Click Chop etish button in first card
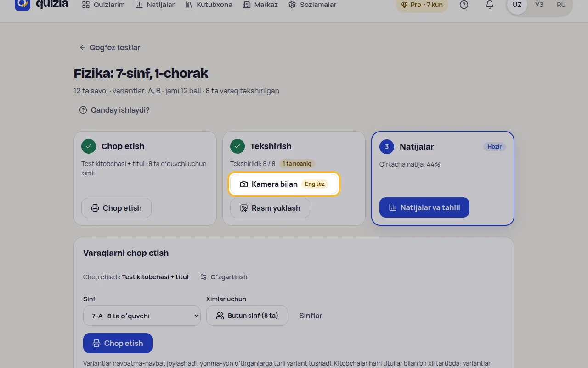 coord(117,208)
